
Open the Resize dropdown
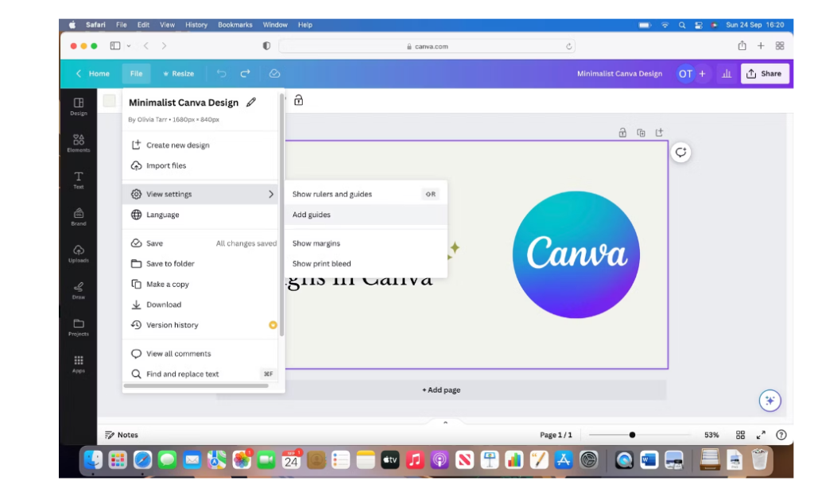coord(179,74)
